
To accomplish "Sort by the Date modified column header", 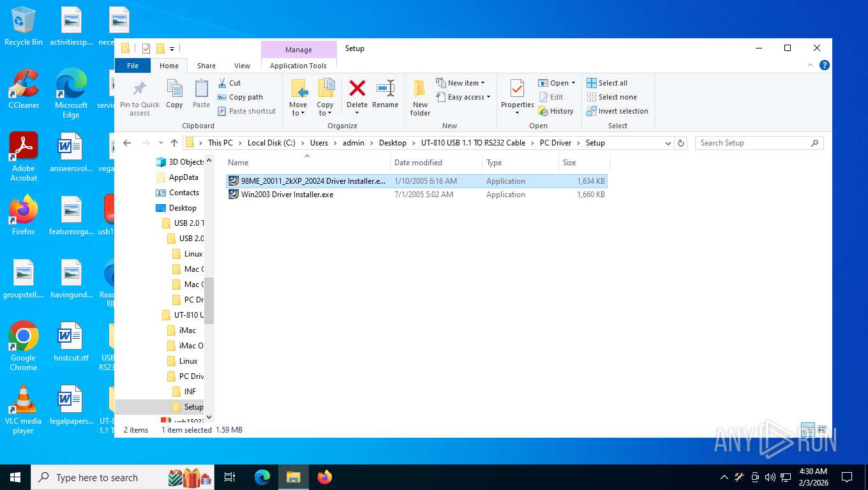I will point(436,162).
